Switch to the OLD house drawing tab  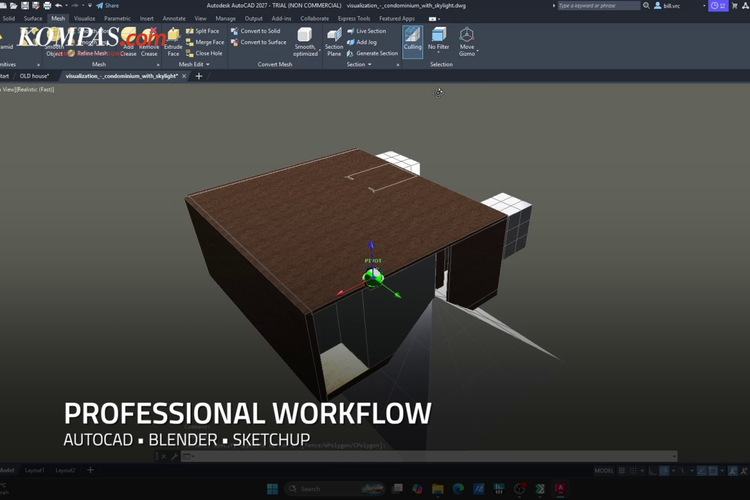[34, 76]
